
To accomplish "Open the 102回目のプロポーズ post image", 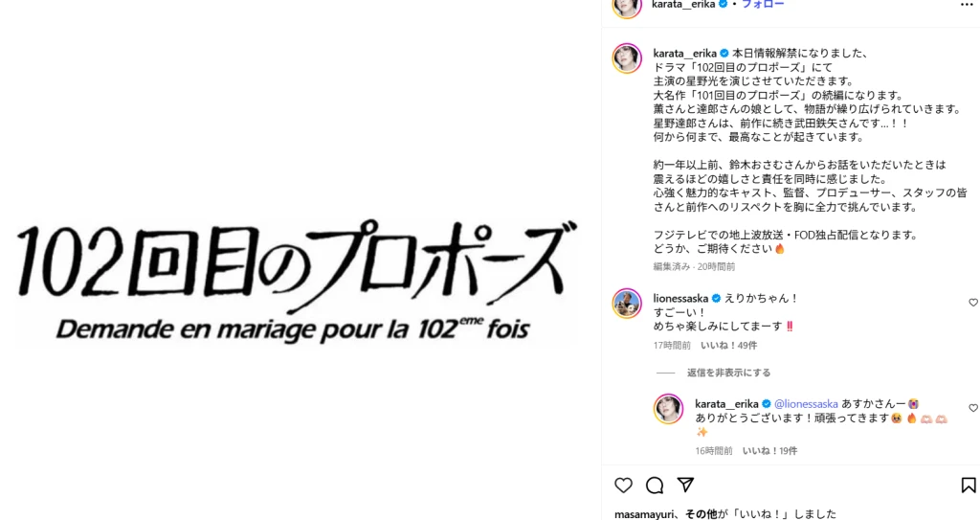I will pos(297,282).
